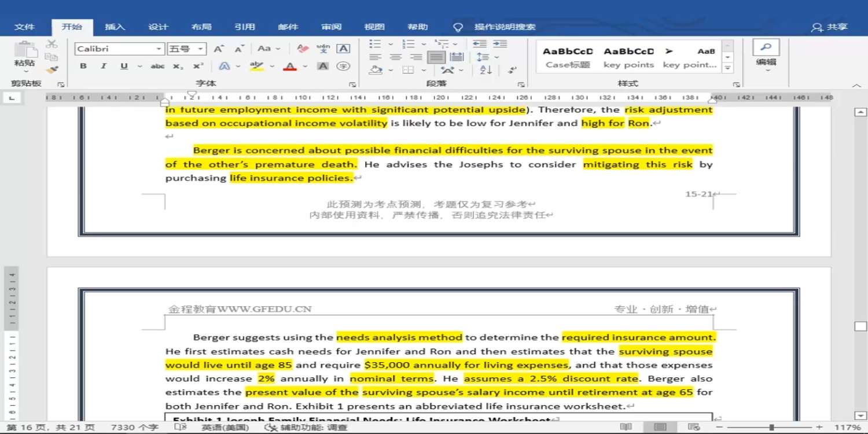Toggle strikethrough abc formatting

pyautogui.click(x=157, y=67)
